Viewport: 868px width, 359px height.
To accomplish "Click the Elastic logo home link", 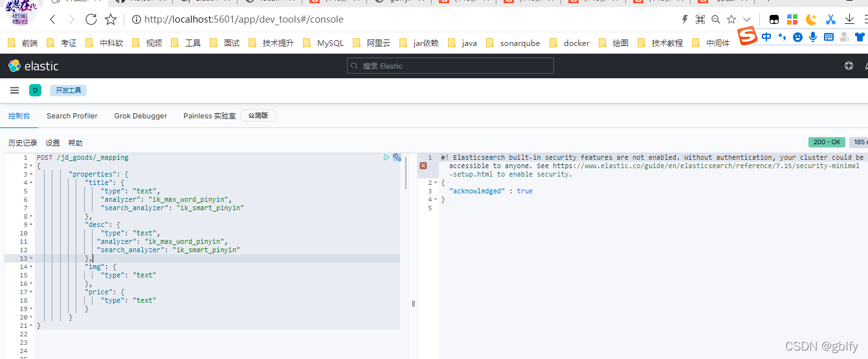I will click(33, 66).
